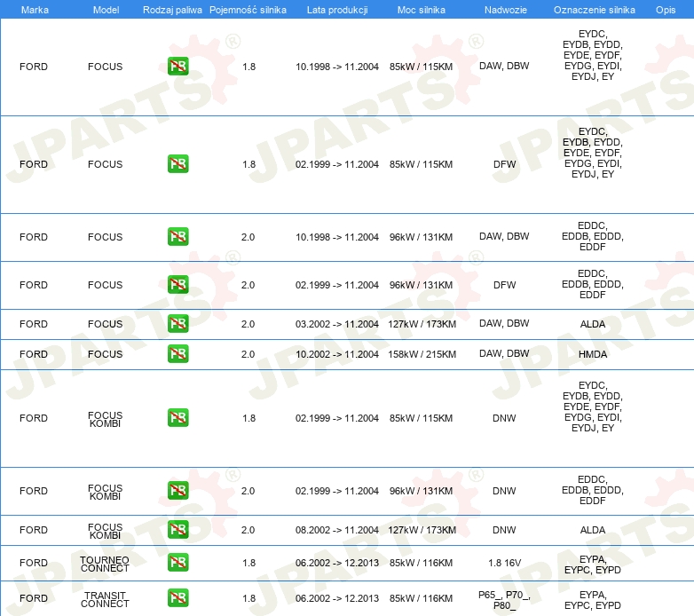Click FOCUS KOMBI in 127kW row

[105, 531]
